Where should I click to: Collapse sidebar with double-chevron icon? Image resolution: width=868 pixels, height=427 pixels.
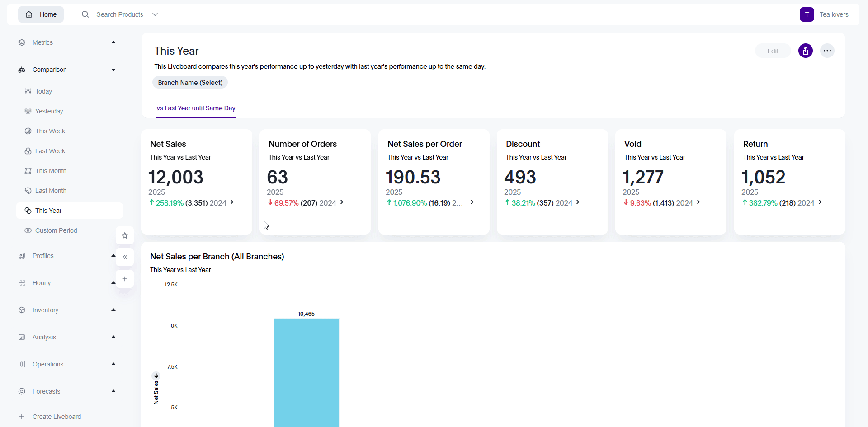coord(125,257)
